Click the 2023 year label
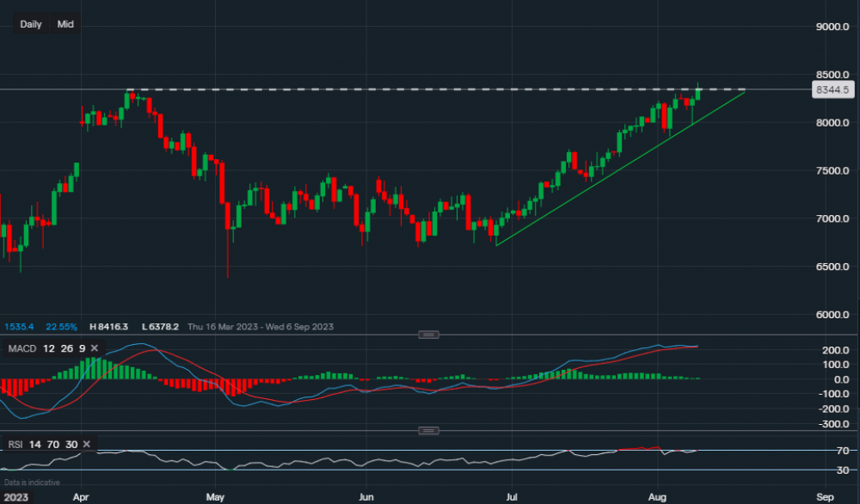Viewport: 860px width, 504px height. (x=17, y=497)
